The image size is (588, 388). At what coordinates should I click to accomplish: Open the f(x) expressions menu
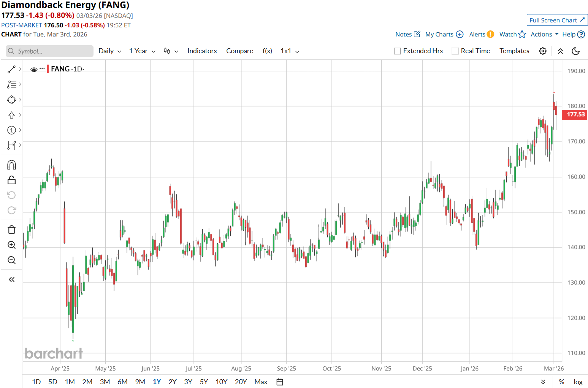tap(267, 51)
